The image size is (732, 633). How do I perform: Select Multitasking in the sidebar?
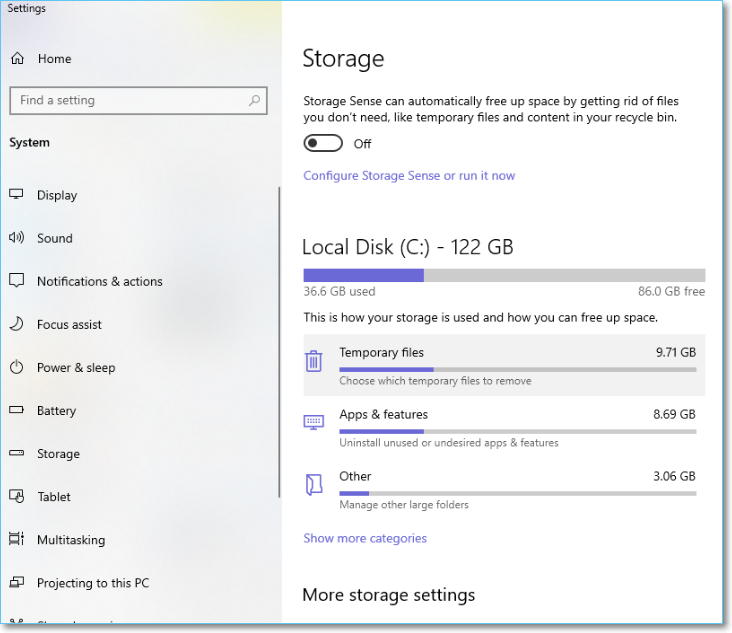click(x=70, y=539)
